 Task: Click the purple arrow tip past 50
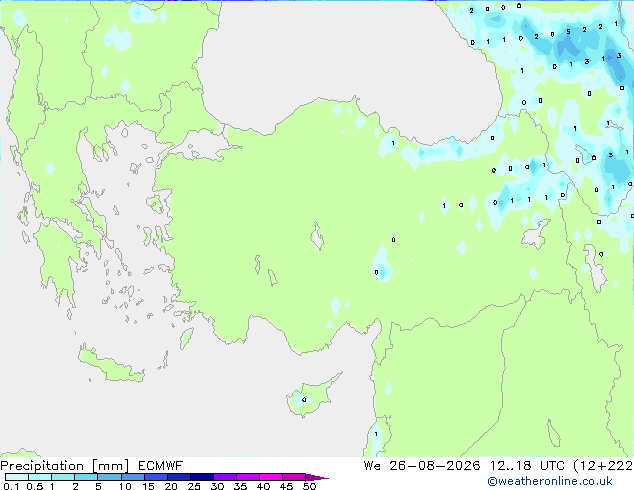tap(317, 477)
